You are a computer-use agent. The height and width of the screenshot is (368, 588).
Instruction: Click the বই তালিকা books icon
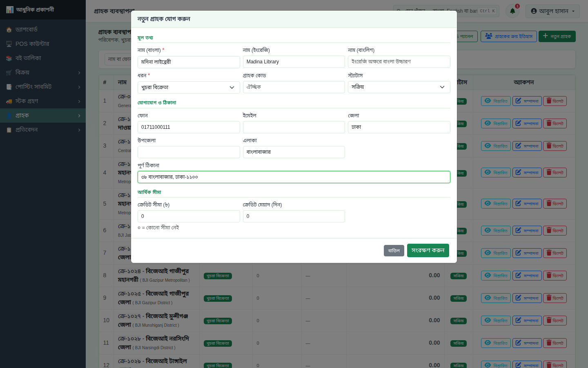click(9, 58)
